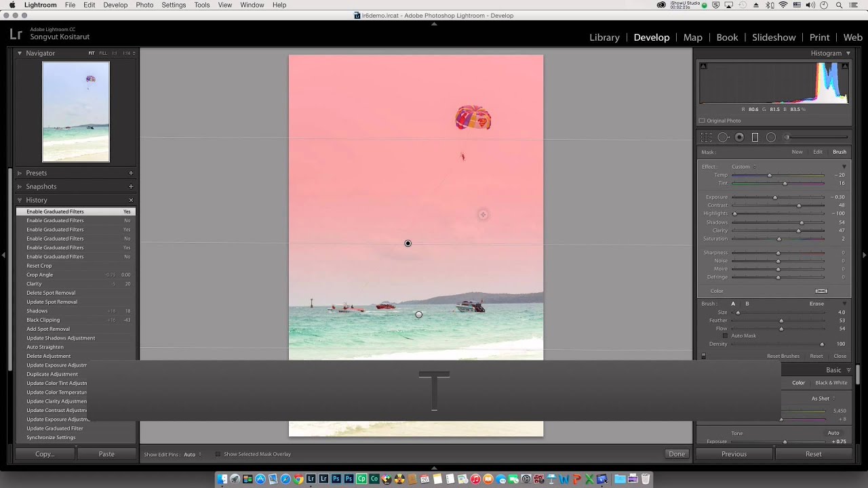Open the Photo menu

(x=144, y=5)
